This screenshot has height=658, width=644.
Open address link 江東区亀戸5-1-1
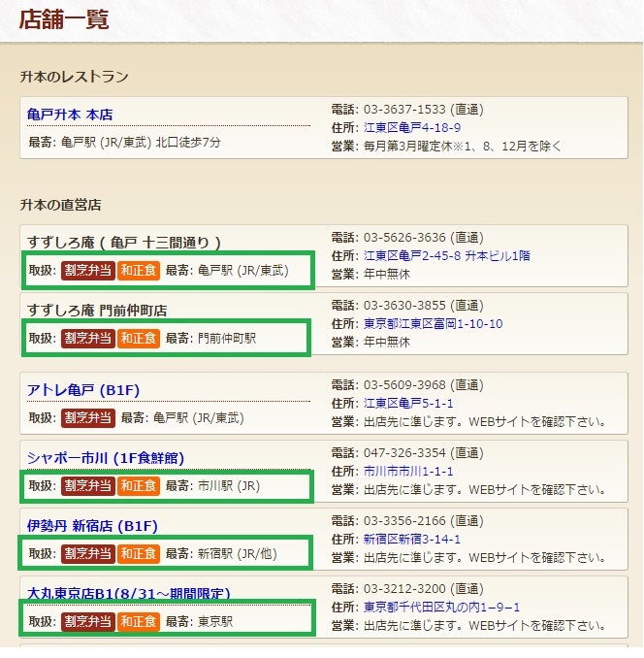pos(408,404)
